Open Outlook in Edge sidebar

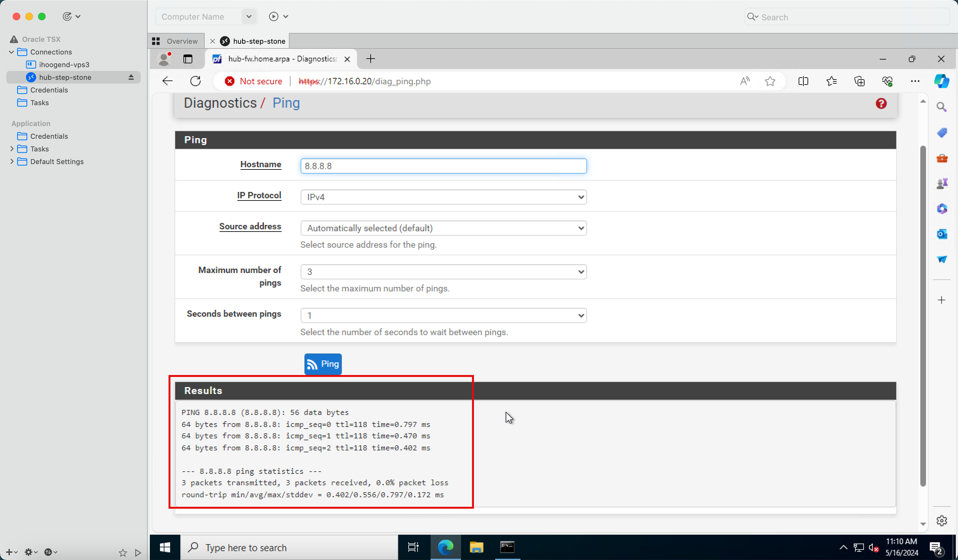941,234
